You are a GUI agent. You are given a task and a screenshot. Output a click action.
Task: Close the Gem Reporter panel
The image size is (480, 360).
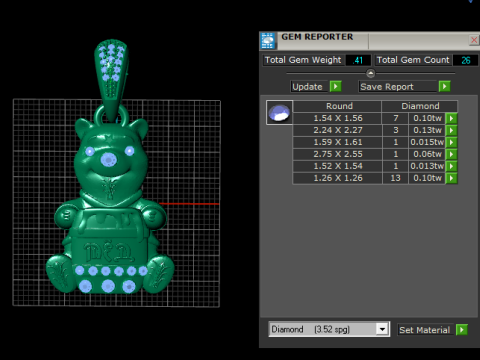(x=474, y=40)
